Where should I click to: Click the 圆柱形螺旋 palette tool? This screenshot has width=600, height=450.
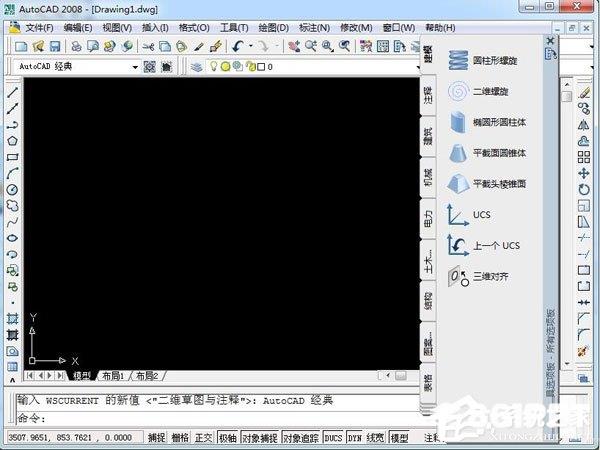[484, 60]
